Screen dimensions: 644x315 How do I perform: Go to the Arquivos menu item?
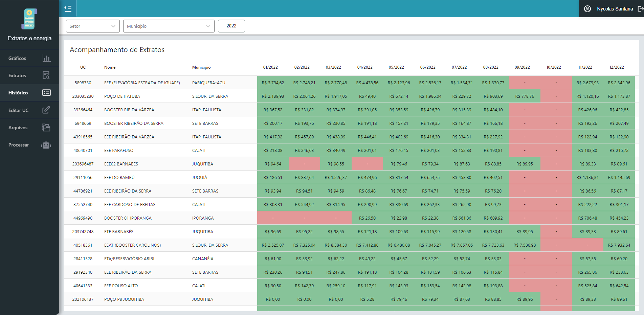pos(18,128)
